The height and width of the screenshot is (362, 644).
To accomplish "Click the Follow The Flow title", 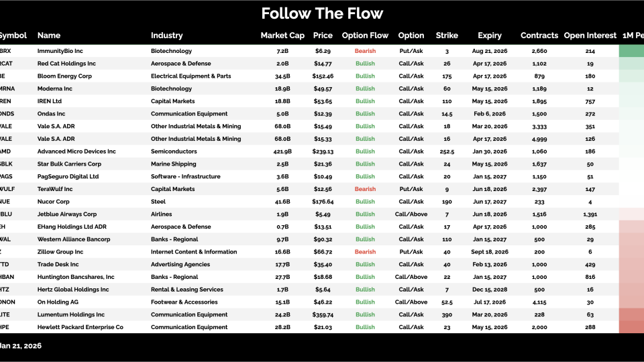I will tap(322, 13).
